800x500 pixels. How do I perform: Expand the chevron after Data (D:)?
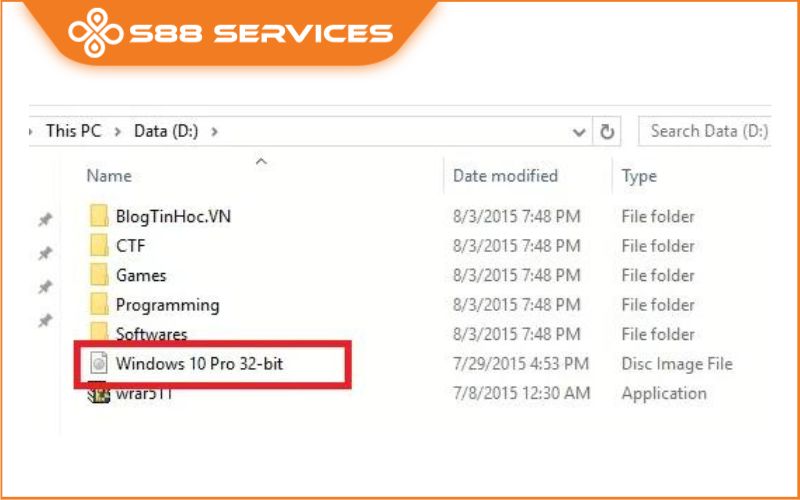[x=214, y=132]
